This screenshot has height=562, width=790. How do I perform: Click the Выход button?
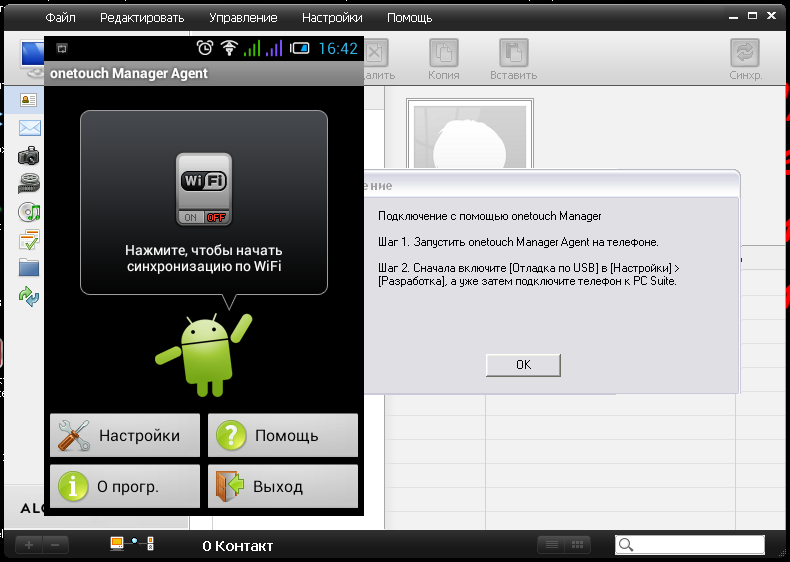283,486
